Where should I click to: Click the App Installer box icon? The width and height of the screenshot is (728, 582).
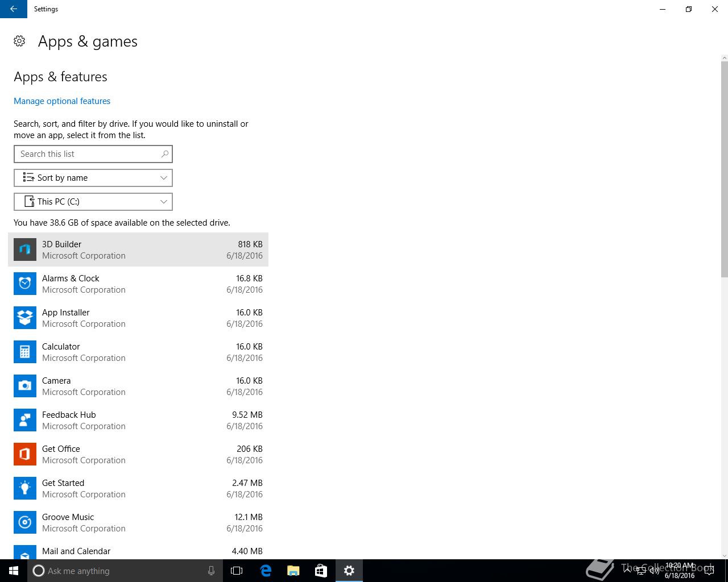25,318
